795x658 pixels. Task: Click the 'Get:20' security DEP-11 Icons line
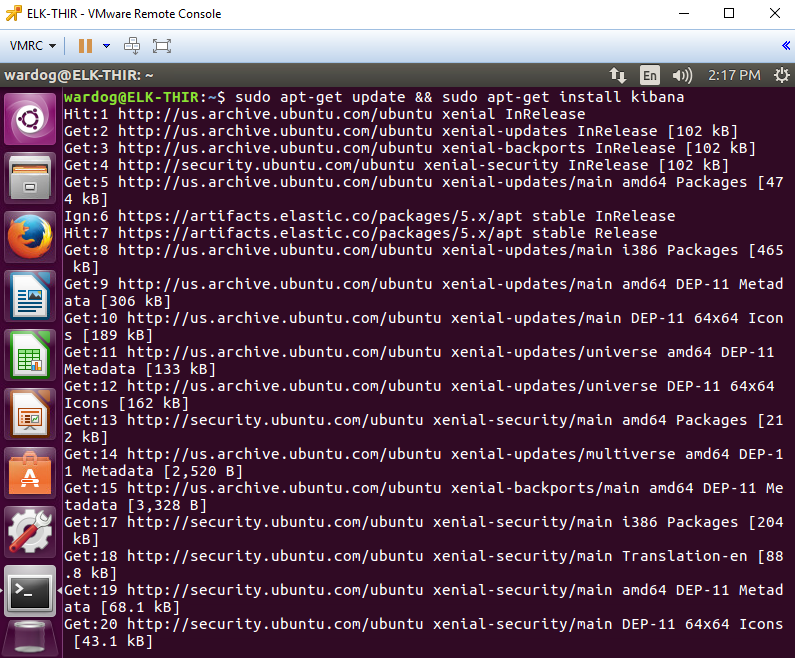[x=424, y=632]
